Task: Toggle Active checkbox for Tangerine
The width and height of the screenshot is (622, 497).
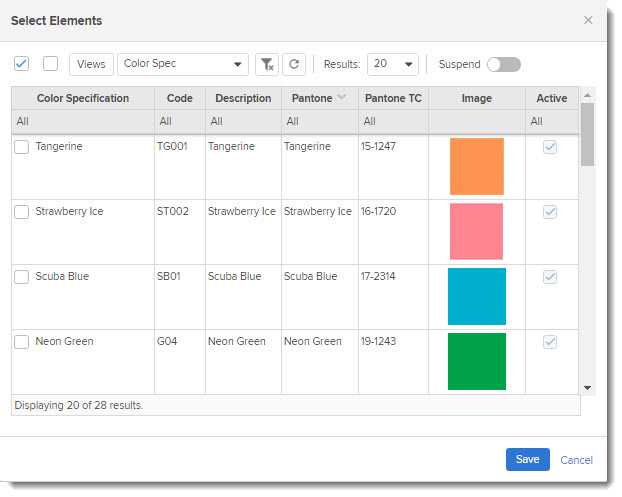Action: (550, 147)
